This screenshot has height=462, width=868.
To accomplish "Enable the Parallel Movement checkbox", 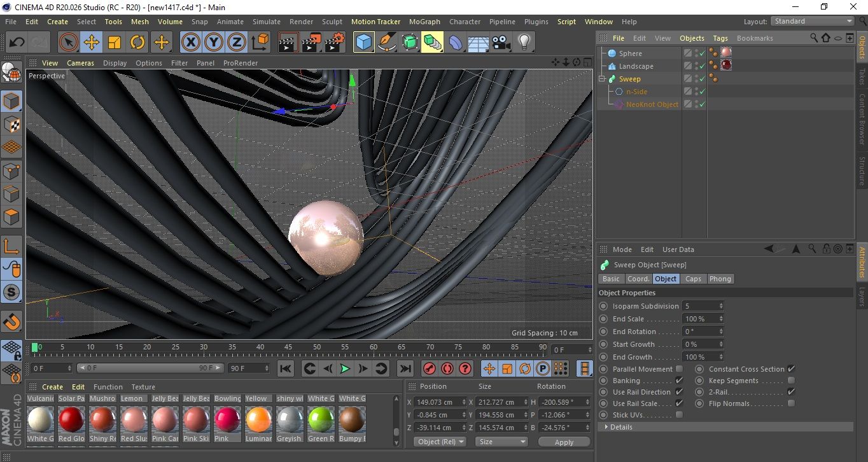I will pyautogui.click(x=679, y=369).
